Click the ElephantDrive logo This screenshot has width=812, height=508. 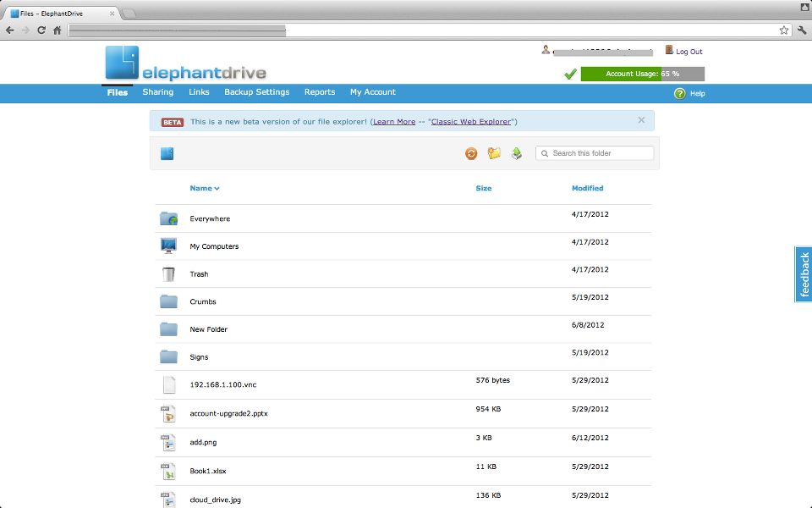[185, 63]
